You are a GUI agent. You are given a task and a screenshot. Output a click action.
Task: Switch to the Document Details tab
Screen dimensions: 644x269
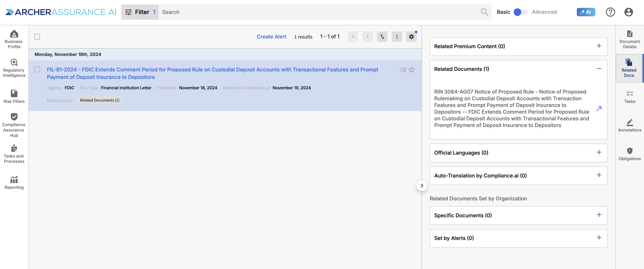(629, 39)
